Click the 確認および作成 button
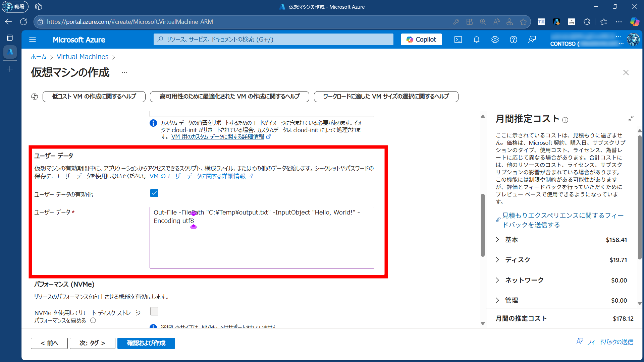Image resolution: width=644 pixels, height=362 pixels. click(146, 343)
